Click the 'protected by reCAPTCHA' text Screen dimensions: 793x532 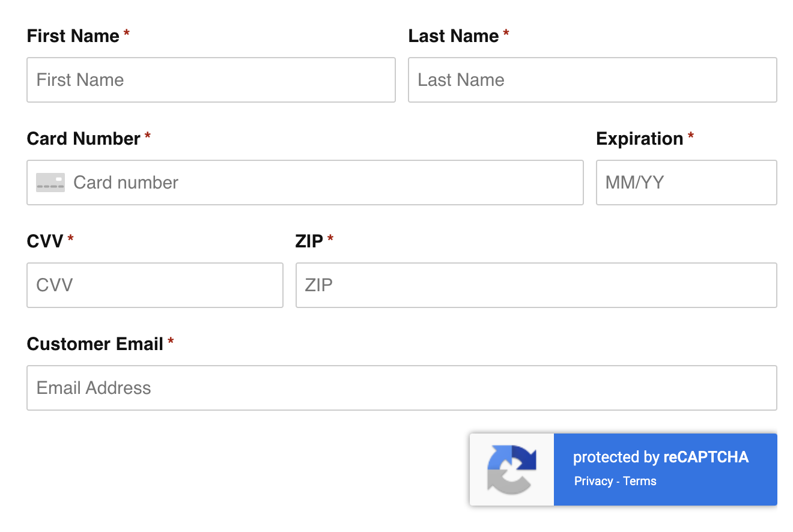tap(661, 458)
